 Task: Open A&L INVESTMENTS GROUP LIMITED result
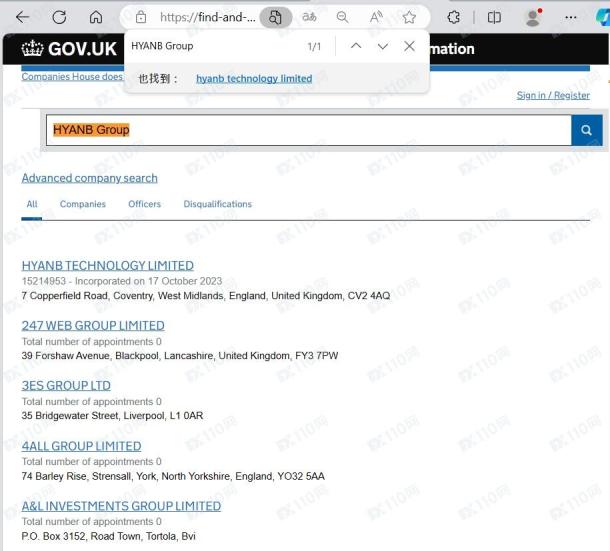point(121,506)
